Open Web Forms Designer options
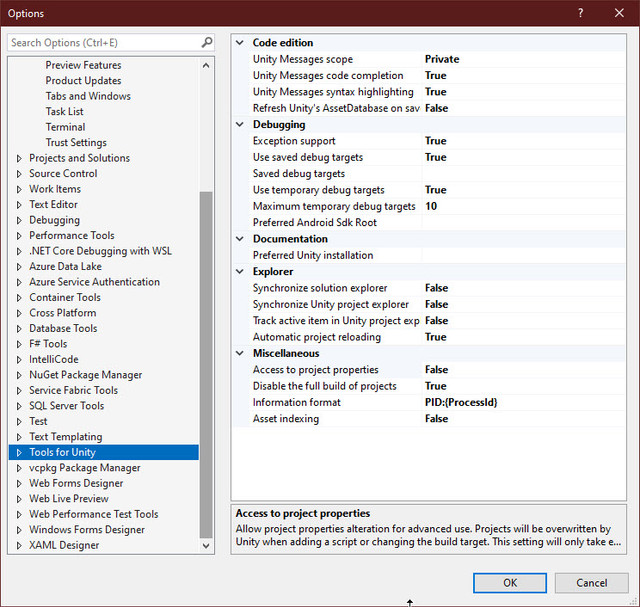The image size is (640, 607). tap(76, 483)
